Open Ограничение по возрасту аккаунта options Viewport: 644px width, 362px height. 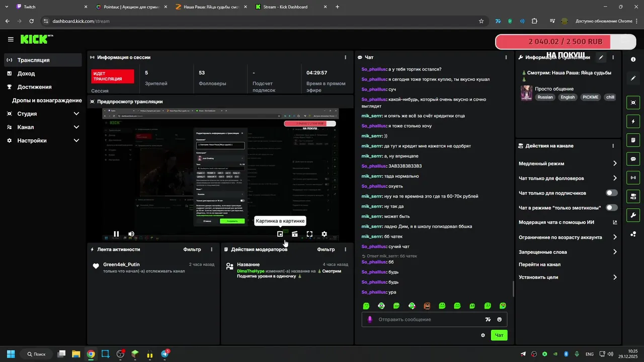(568, 237)
